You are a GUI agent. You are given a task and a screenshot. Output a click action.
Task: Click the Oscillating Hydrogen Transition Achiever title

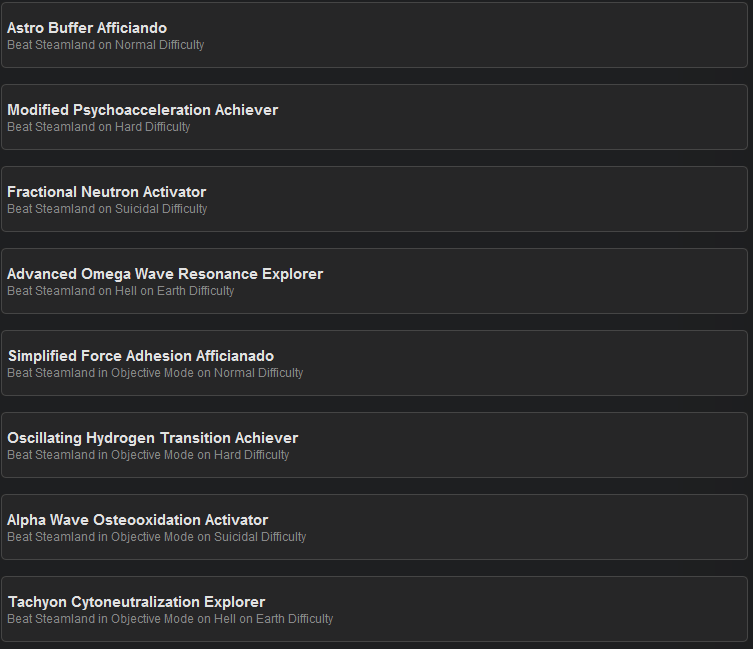tap(152, 438)
